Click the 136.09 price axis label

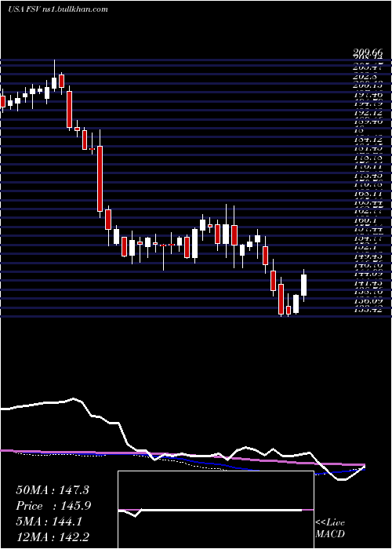(368, 300)
